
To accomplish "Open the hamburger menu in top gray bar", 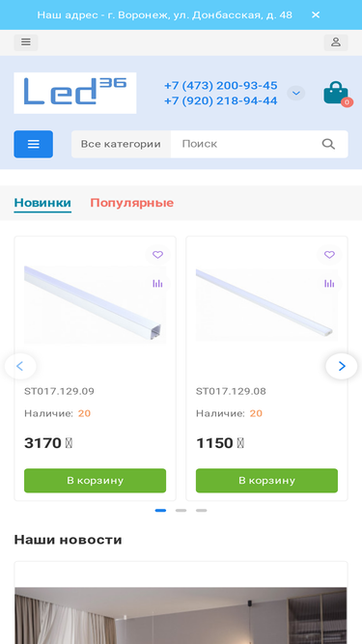I will tap(26, 42).
